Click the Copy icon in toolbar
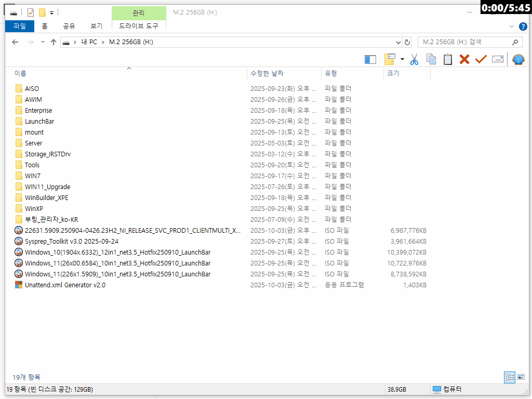Screen dimensions: 532x399 click(431, 59)
